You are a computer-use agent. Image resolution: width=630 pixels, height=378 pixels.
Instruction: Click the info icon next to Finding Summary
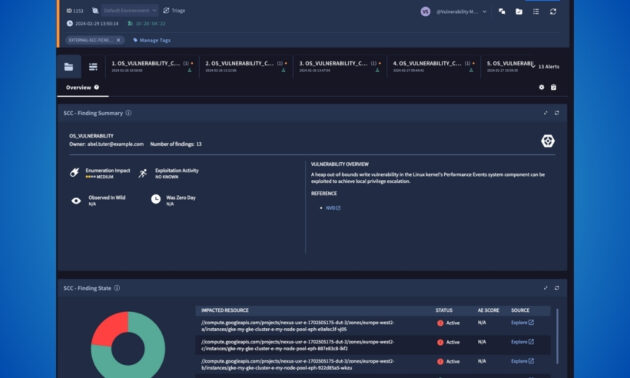[128, 113]
